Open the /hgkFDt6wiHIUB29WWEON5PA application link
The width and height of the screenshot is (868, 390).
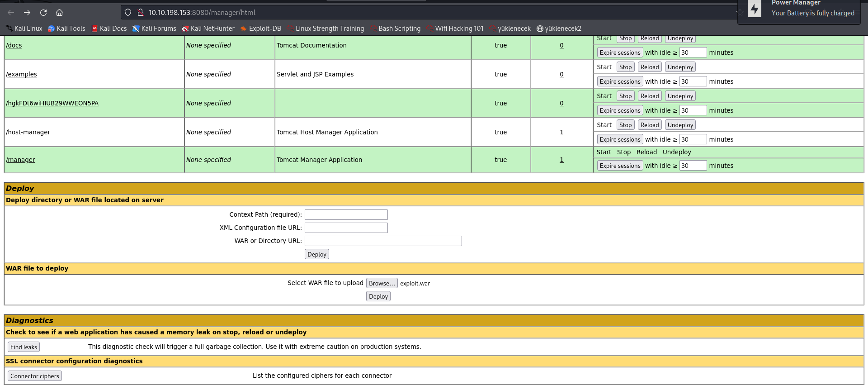click(52, 103)
